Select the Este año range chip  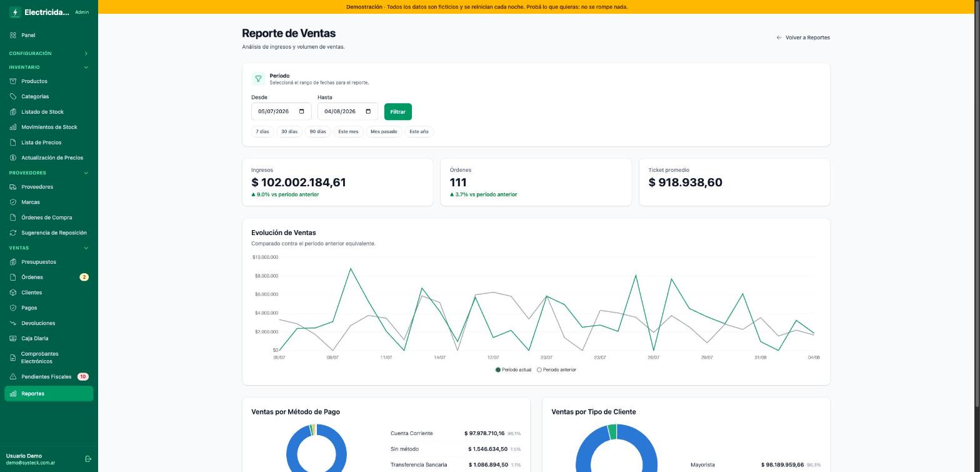[419, 131]
